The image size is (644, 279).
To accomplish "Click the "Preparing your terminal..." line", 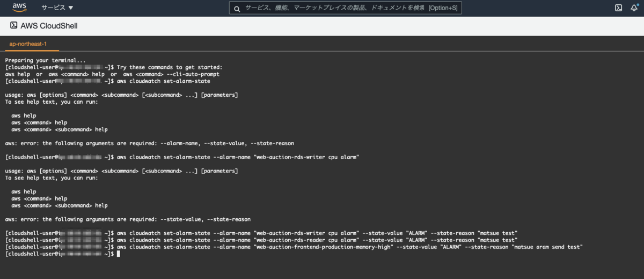I will 45,60.
